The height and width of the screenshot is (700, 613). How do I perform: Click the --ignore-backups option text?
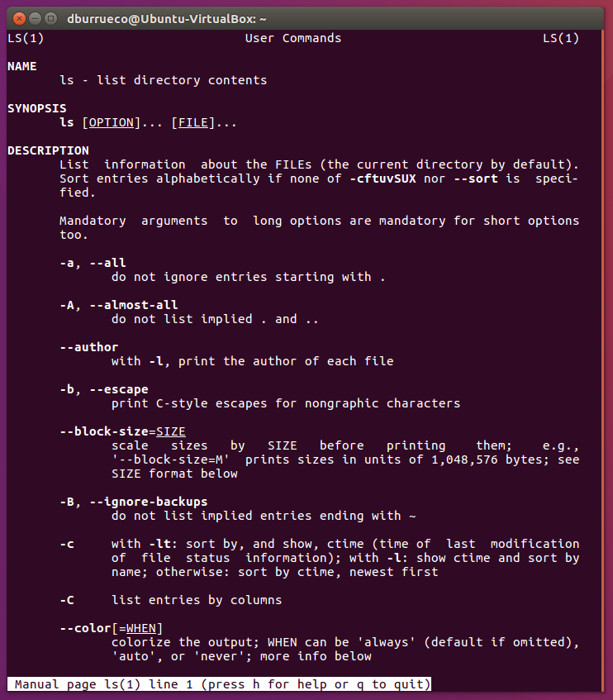pyautogui.click(x=149, y=502)
